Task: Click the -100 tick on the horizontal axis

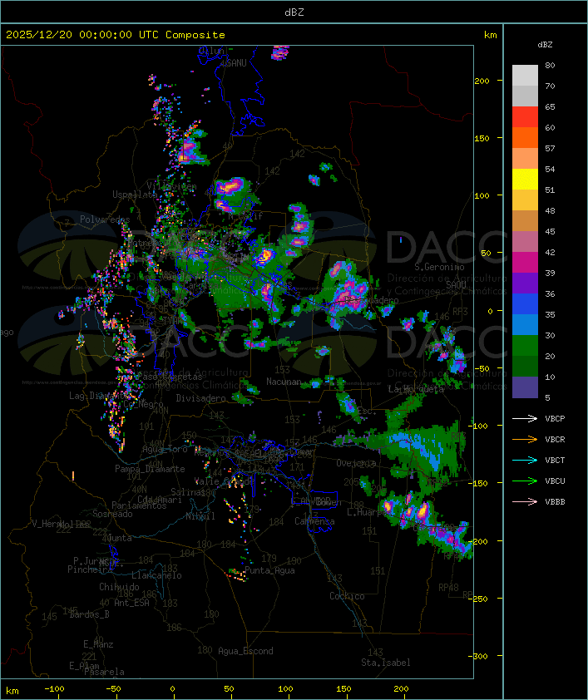Action: (54, 689)
